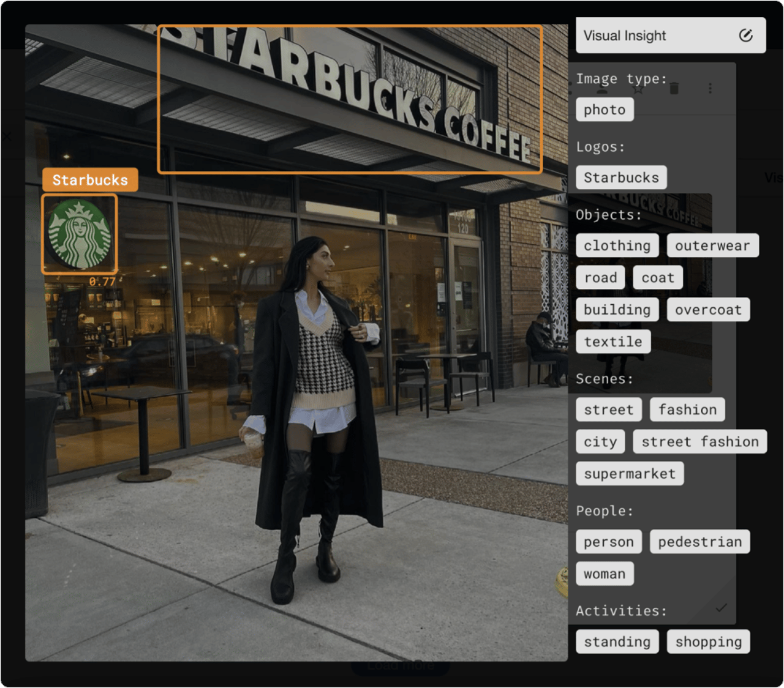Image resolution: width=784 pixels, height=688 pixels.
Task: Choose the 'shopping' activity tag
Action: point(708,641)
